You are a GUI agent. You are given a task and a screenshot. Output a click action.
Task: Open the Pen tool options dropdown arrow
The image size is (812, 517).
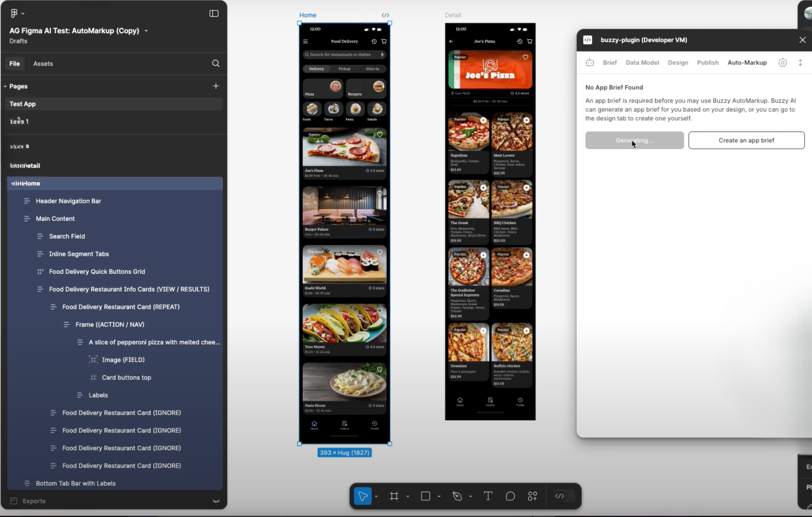470,496
